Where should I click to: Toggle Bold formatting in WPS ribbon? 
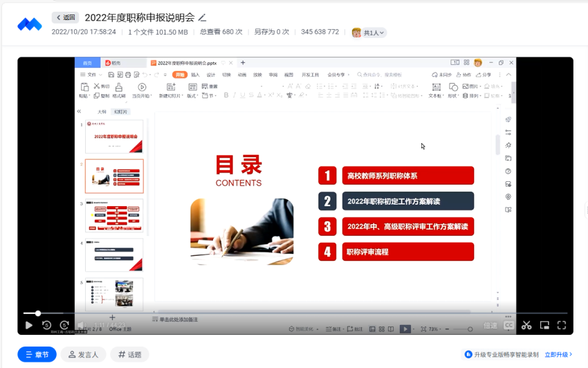pyautogui.click(x=226, y=95)
